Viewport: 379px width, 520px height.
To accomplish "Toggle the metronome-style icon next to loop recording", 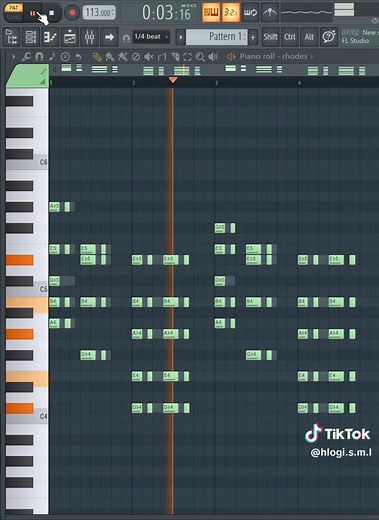I will tap(270, 12).
